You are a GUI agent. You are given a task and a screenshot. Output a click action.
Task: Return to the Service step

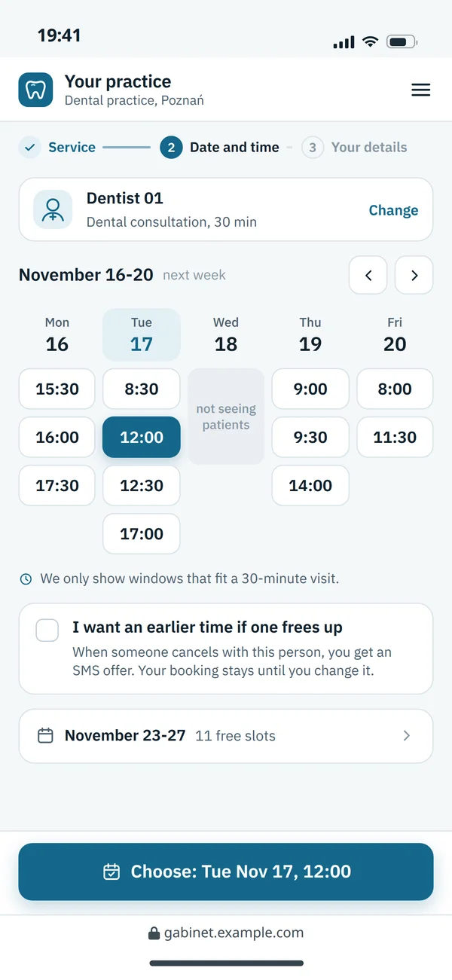coord(57,147)
